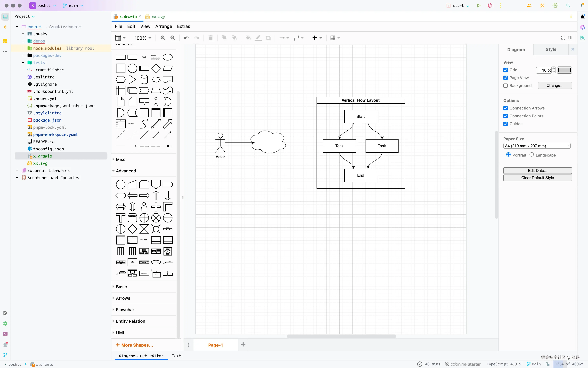The image size is (588, 368).
Task: Switch to the Style tab
Action: pos(551,49)
